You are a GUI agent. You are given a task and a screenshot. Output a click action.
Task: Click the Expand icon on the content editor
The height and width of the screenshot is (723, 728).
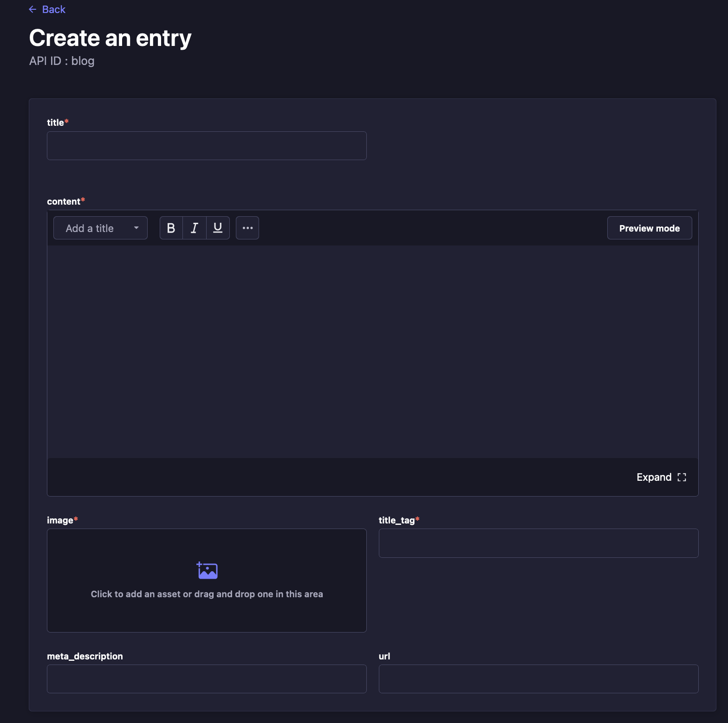682,477
